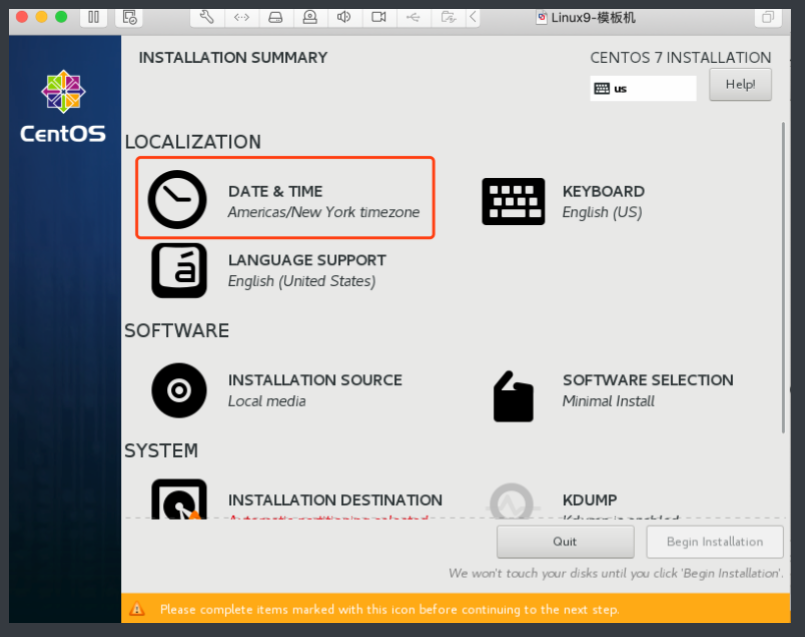The height and width of the screenshot is (637, 805).
Task: Click the network adapter arrows icon
Action: 241,17
